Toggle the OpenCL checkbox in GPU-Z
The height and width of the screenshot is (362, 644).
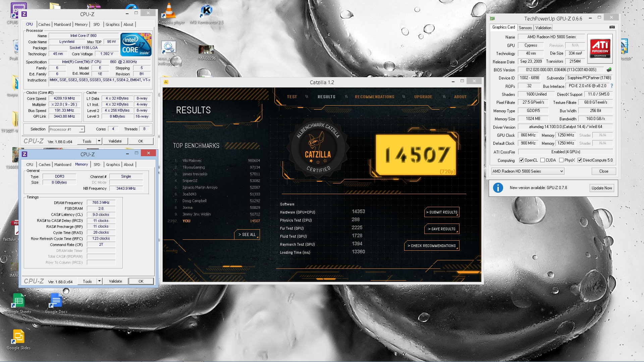tap(521, 160)
